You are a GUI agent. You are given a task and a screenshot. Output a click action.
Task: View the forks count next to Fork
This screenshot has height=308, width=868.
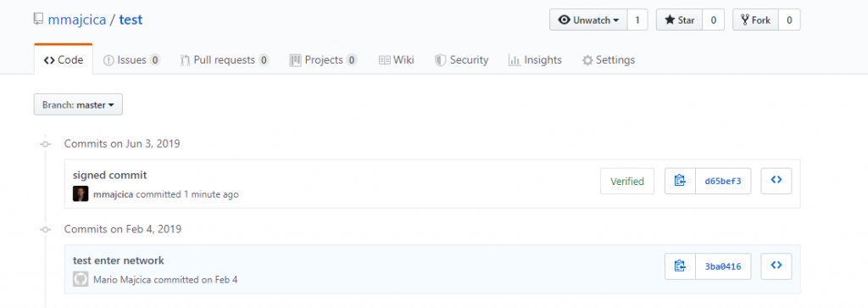point(789,20)
